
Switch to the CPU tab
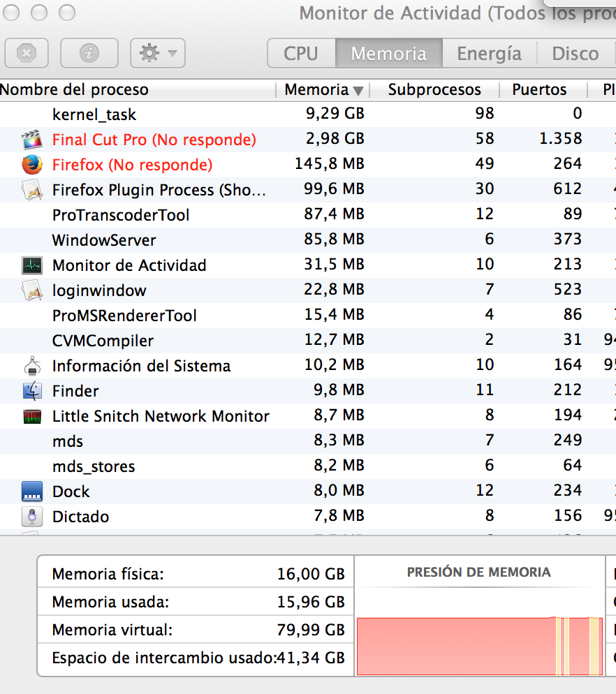[301, 54]
